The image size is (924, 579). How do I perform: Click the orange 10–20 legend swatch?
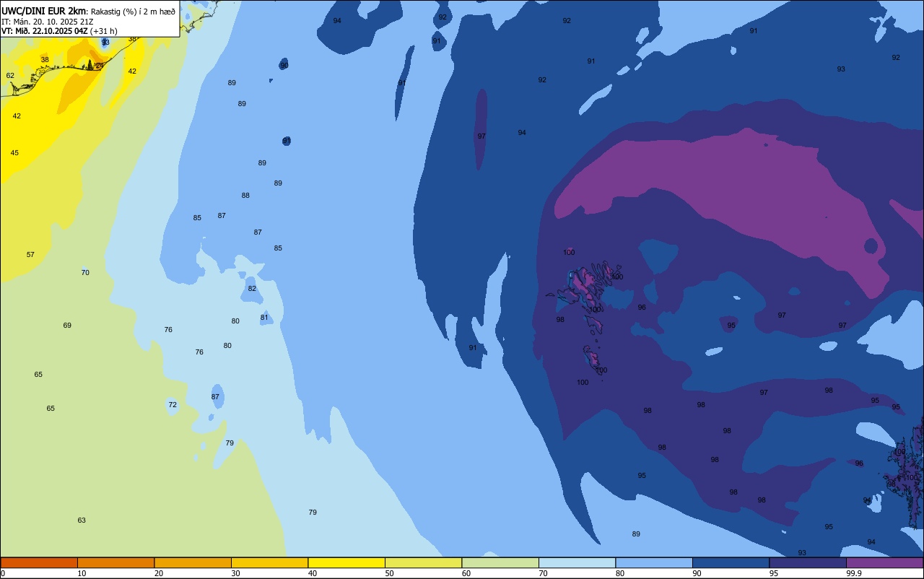(115, 562)
